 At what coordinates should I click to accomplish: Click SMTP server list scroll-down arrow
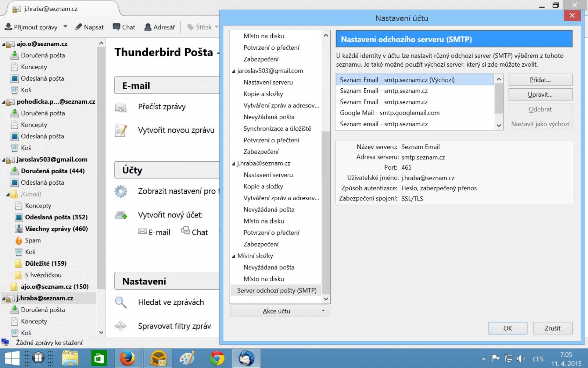(x=499, y=125)
